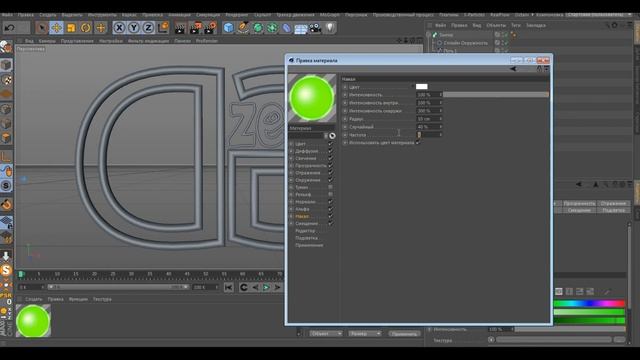Click the blue Cube primitive icon
Screen dimensions: 640x360
[229, 28]
